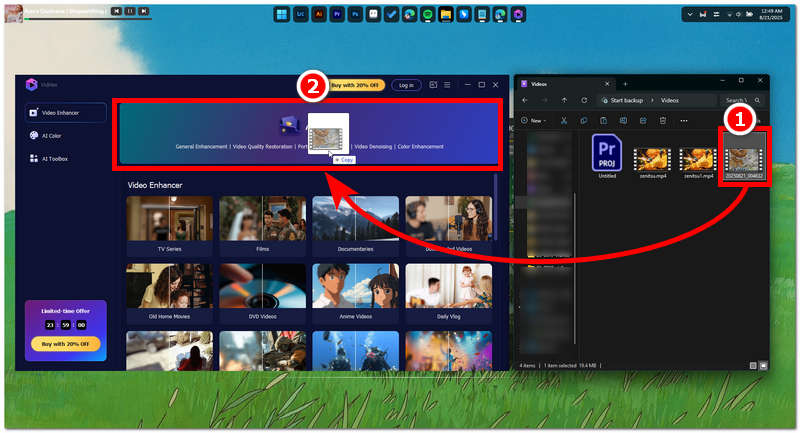
Task: Open the blue checkmark To Do app on the taskbar
Action: click(x=391, y=14)
